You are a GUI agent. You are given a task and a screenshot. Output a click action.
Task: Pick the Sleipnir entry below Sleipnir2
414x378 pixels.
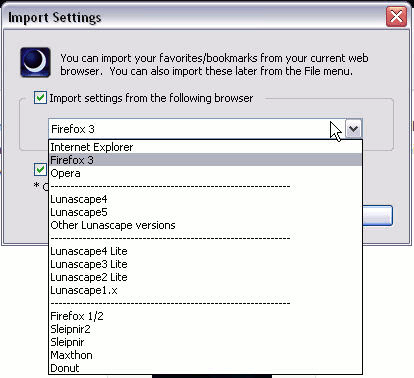tap(205, 342)
